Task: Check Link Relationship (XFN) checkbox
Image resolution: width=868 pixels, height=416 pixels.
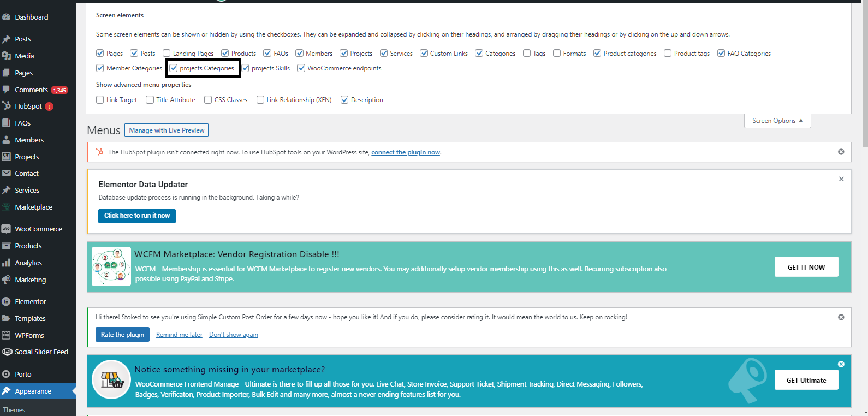Action: pos(260,100)
